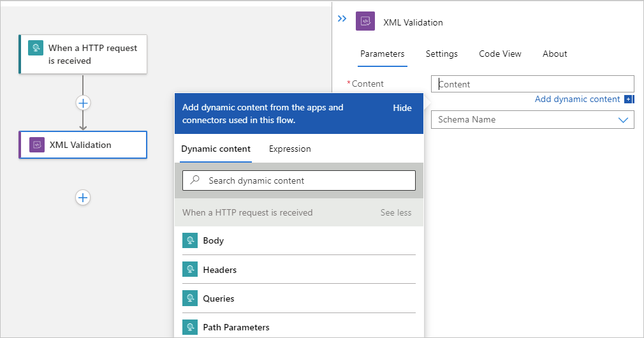The width and height of the screenshot is (644, 338).
Task: Go to the About tab
Action: [x=555, y=54]
